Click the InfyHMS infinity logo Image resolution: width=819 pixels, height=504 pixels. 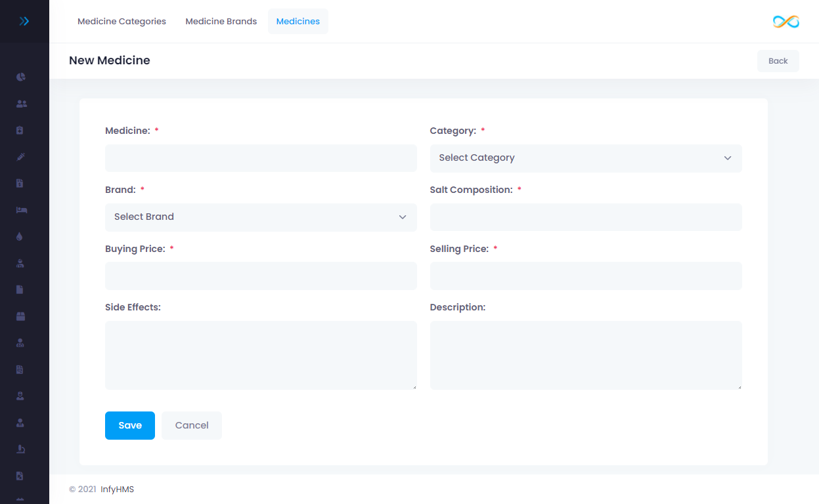(x=786, y=22)
